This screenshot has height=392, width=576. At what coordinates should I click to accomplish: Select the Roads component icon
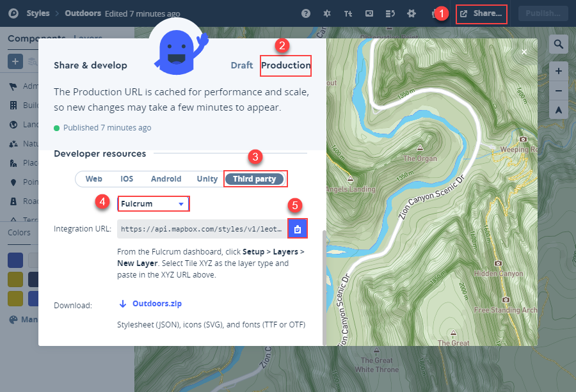15,201
